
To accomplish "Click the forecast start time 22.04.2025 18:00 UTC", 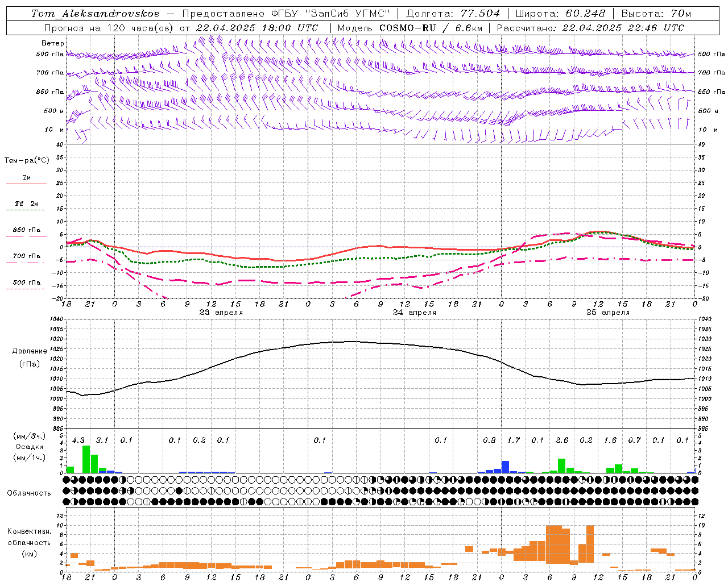I will point(257,28).
